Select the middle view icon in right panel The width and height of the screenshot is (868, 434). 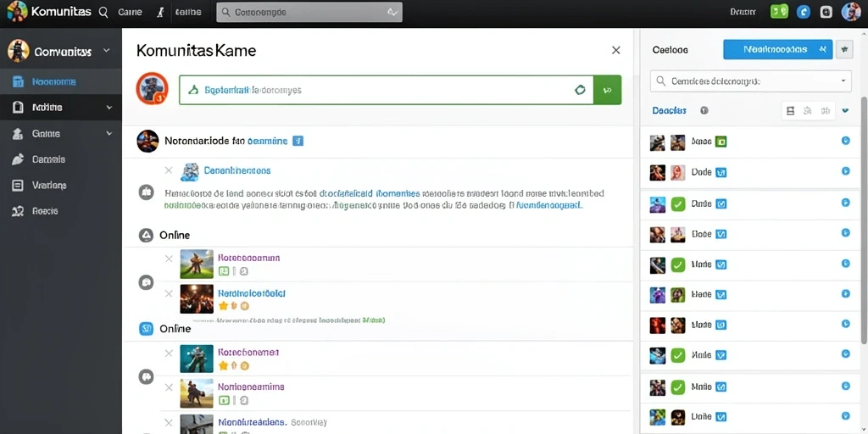pyautogui.click(x=808, y=111)
